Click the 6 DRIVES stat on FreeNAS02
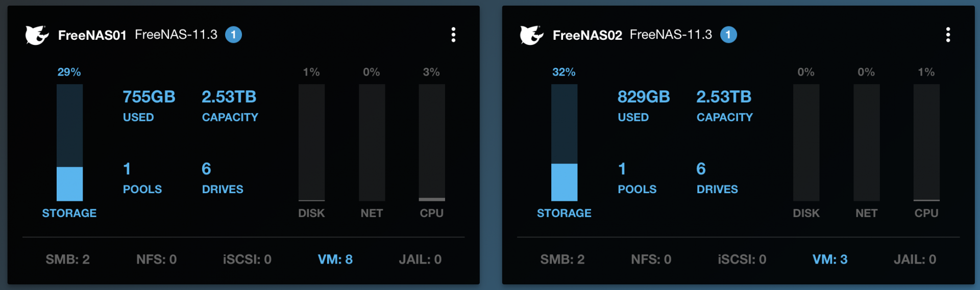Screen dimensions: 980x290 pos(717,178)
